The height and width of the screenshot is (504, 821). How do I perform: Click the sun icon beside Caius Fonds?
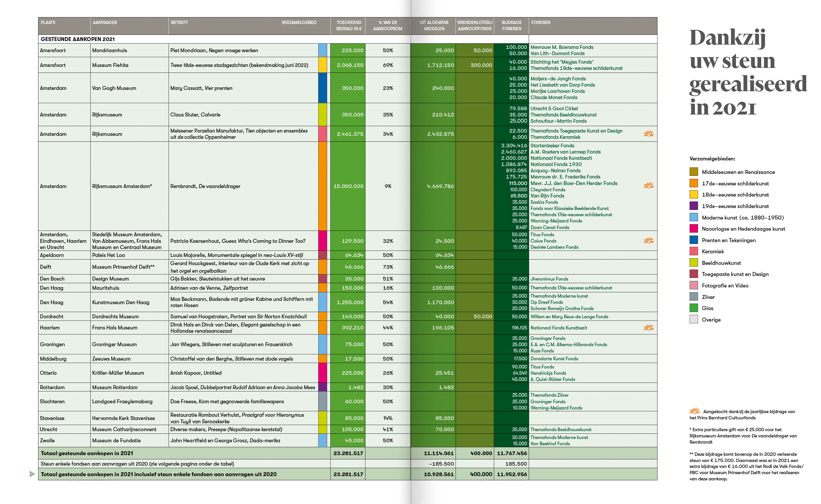click(648, 240)
